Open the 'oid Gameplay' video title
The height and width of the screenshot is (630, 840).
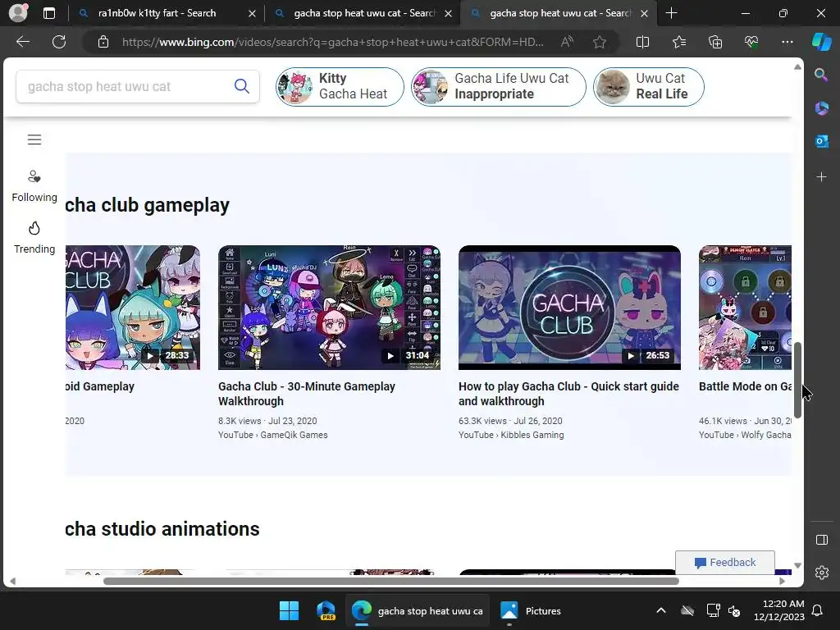tap(99, 386)
